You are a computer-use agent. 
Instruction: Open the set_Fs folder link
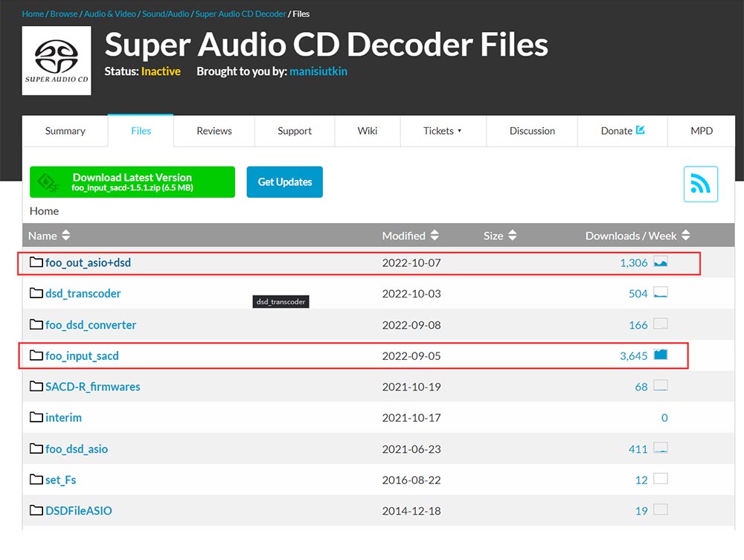pos(61,480)
